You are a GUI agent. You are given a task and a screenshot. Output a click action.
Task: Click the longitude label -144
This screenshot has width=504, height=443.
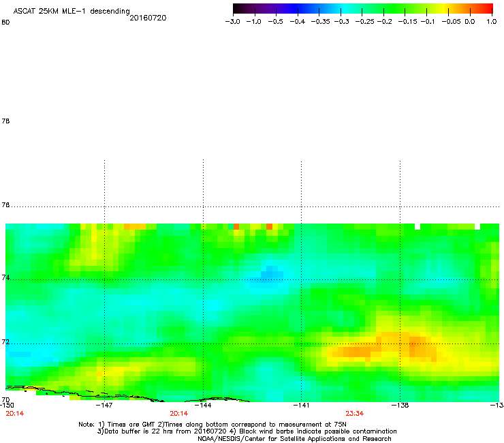click(203, 405)
